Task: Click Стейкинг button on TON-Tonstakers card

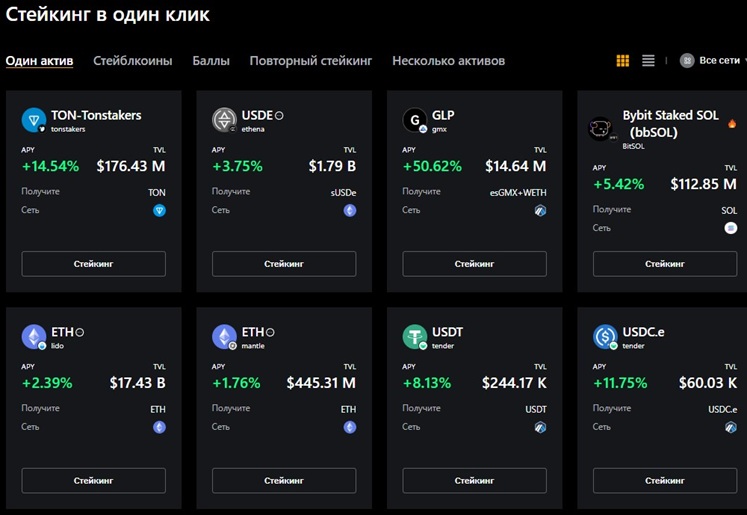Action: coord(93,263)
